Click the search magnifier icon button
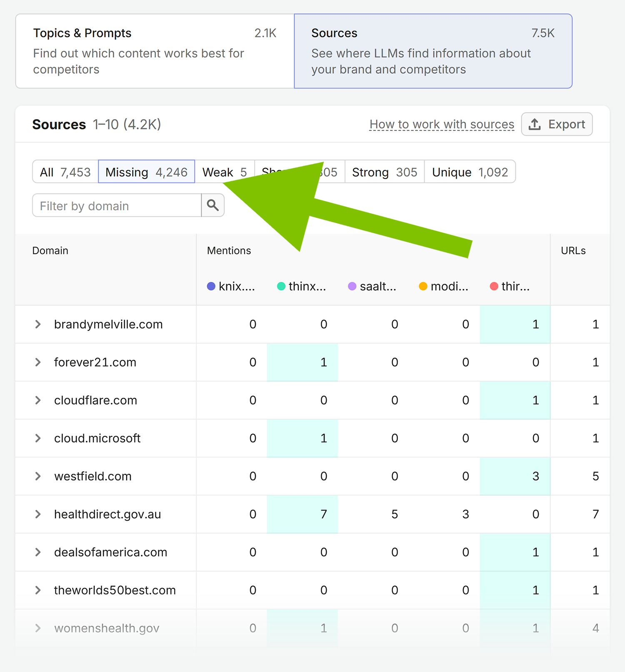The width and height of the screenshot is (625, 672). pyautogui.click(x=213, y=205)
